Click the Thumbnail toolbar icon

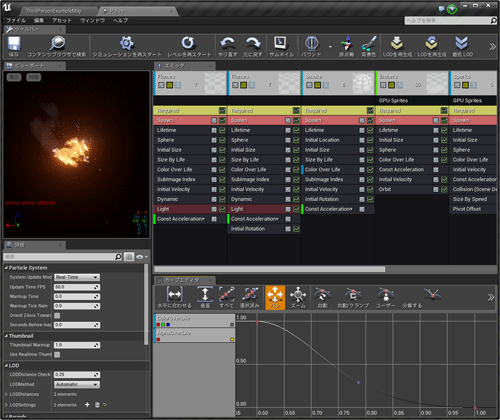[280, 43]
